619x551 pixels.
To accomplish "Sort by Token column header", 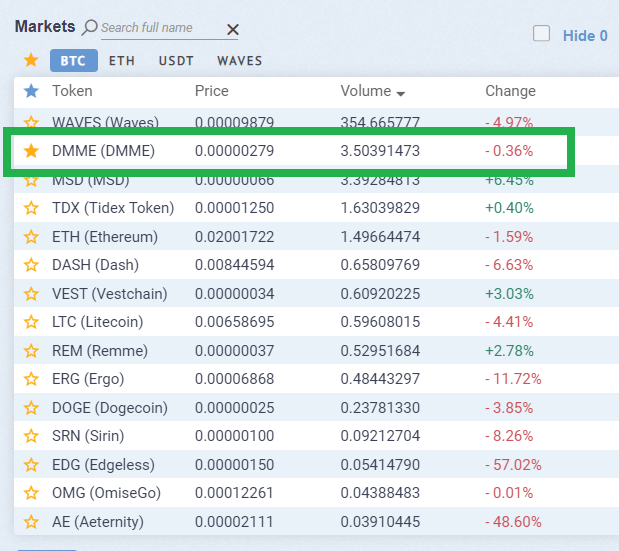I will [72, 91].
